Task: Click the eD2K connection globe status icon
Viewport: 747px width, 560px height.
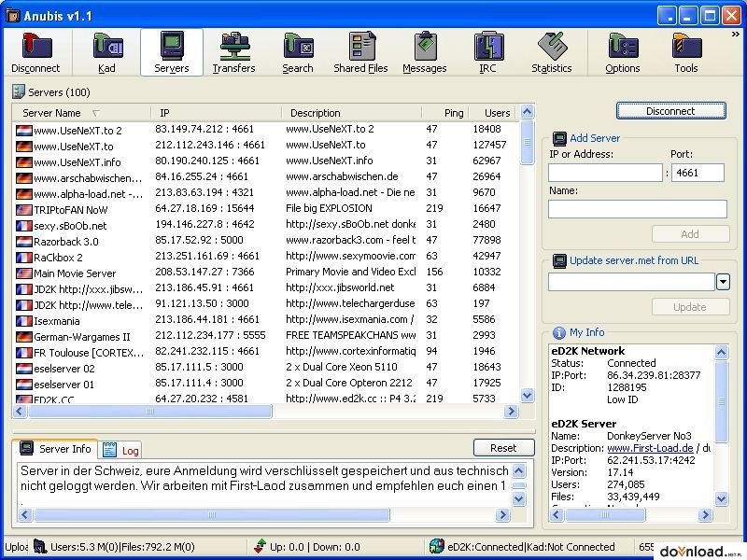Action: tap(436, 547)
